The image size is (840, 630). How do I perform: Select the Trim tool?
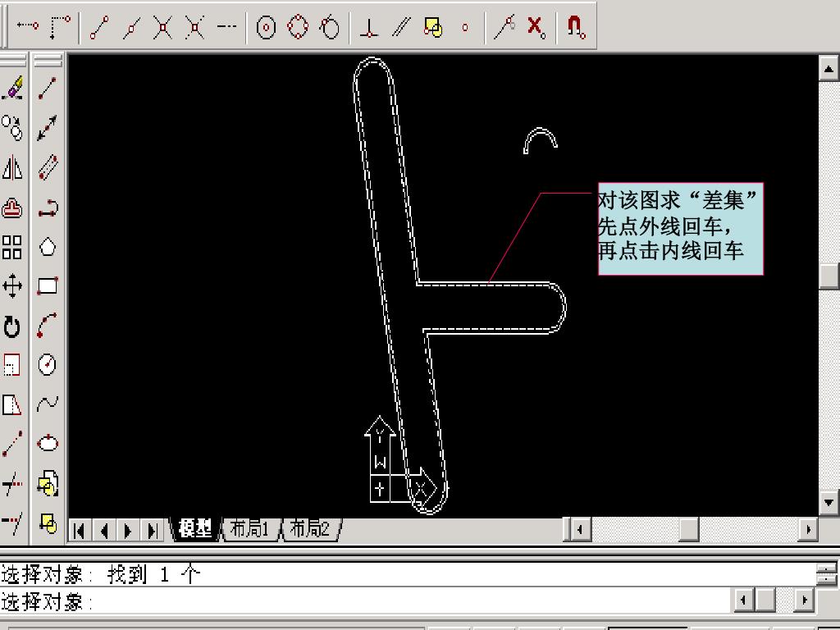tap(12, 483)
